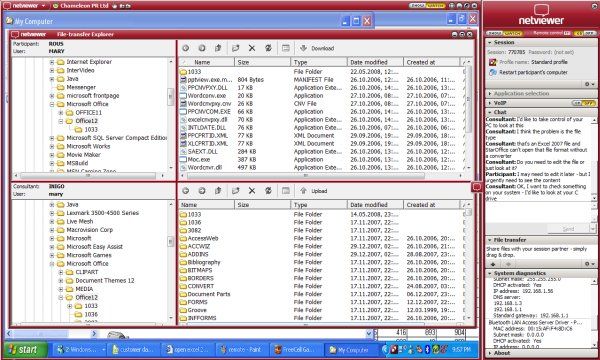Go forward in participant file toolbar
600x360 pixels.
(202, 48)
